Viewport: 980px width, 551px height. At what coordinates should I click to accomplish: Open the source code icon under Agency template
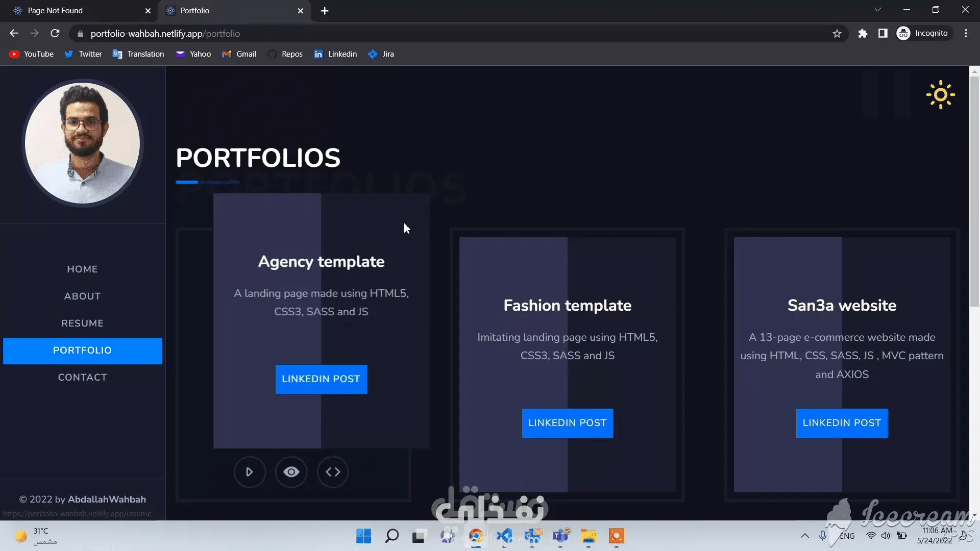coord(333,472)
